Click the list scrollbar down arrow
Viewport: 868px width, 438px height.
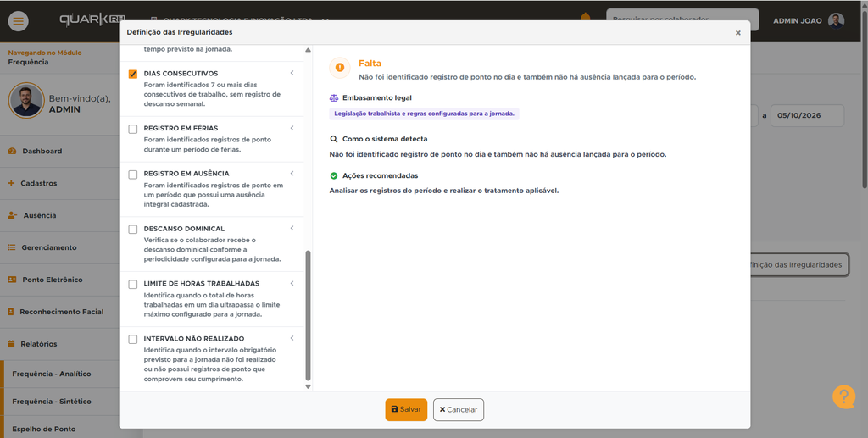(x=309, y=386)
